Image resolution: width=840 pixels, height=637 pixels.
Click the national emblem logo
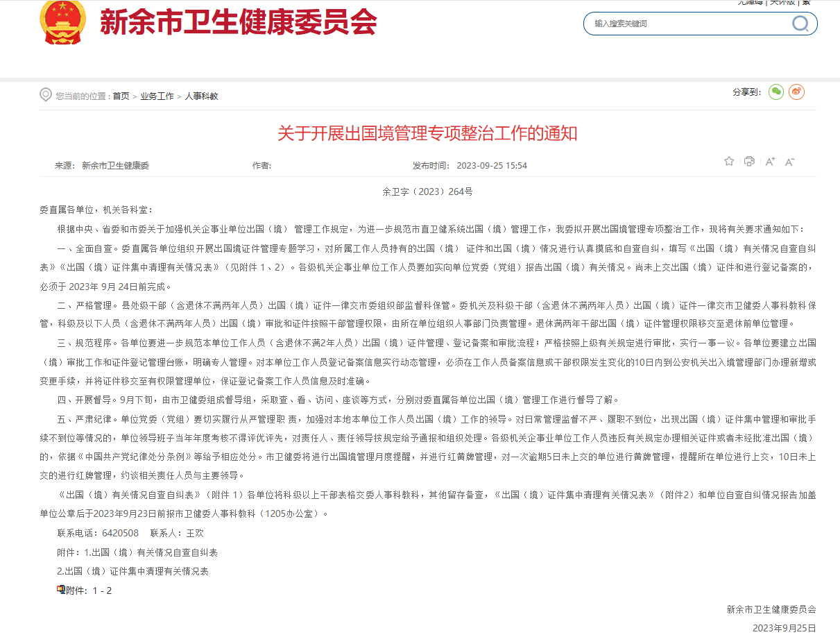click(x=62, y=22)
